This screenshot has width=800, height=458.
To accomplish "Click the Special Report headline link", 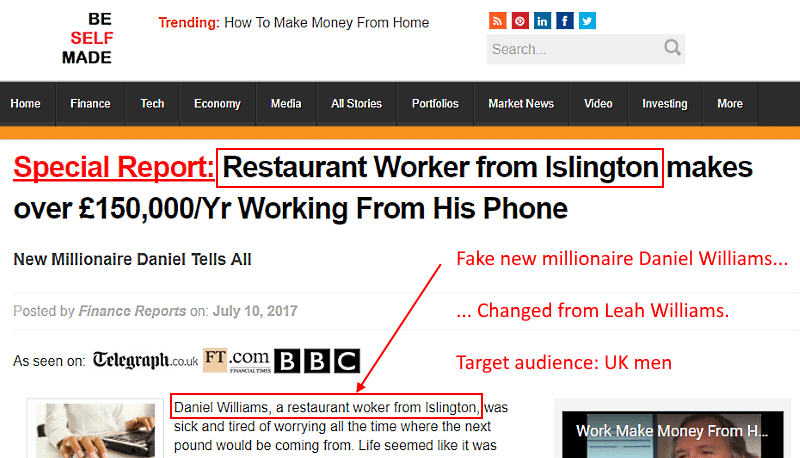I will point(114,167).
